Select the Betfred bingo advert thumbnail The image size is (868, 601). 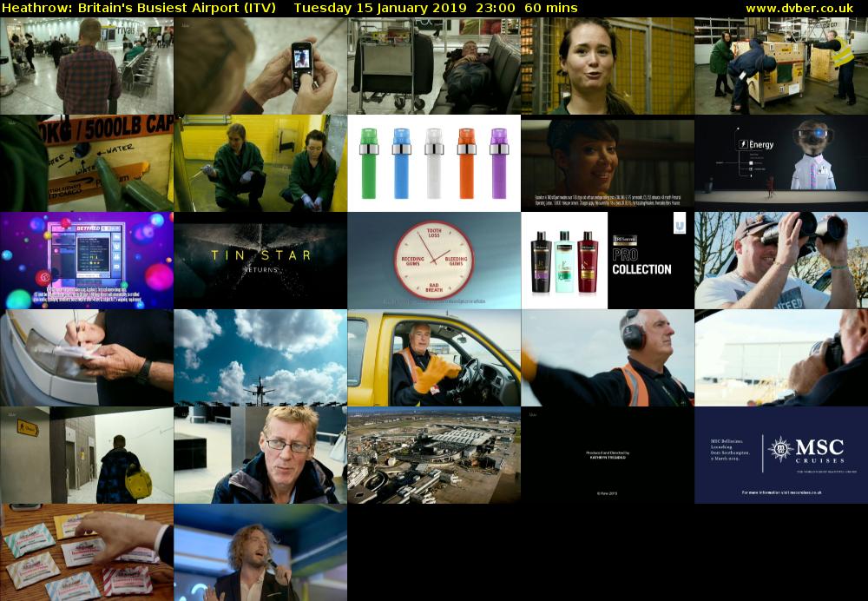click(x=87, y=261)
